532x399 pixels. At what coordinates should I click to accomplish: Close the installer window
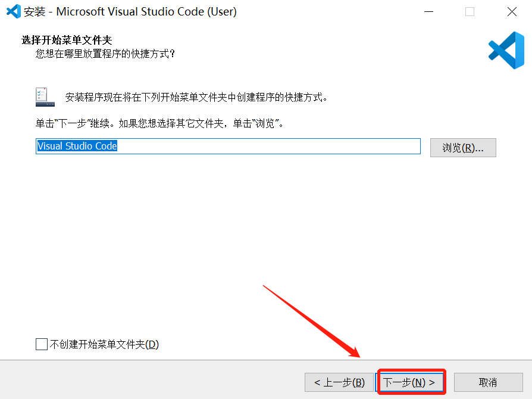512,11
